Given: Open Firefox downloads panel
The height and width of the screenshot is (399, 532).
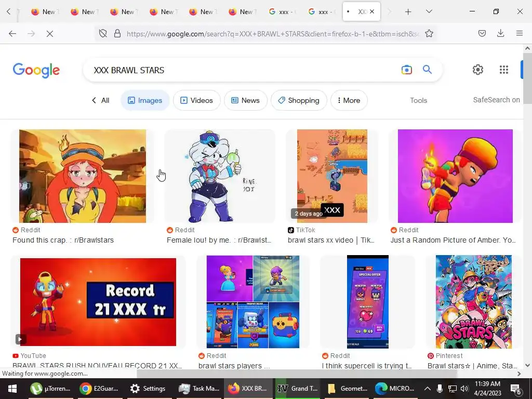Looking at the screenshot, I should coord(500,33).
